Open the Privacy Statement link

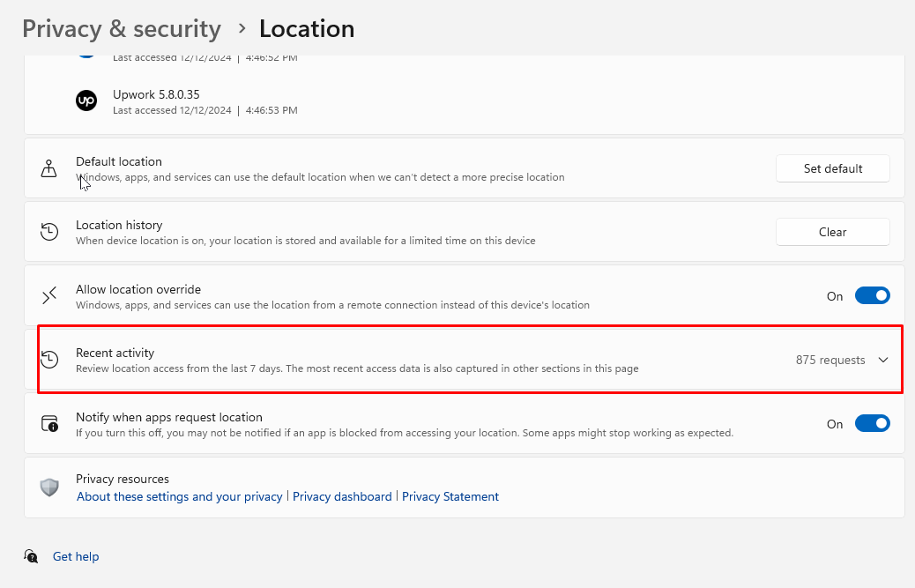coord(450,496)
